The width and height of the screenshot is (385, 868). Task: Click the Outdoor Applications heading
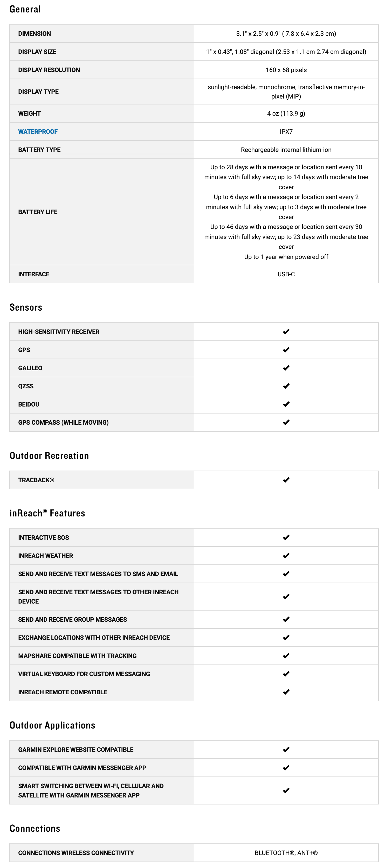[52, 725]
